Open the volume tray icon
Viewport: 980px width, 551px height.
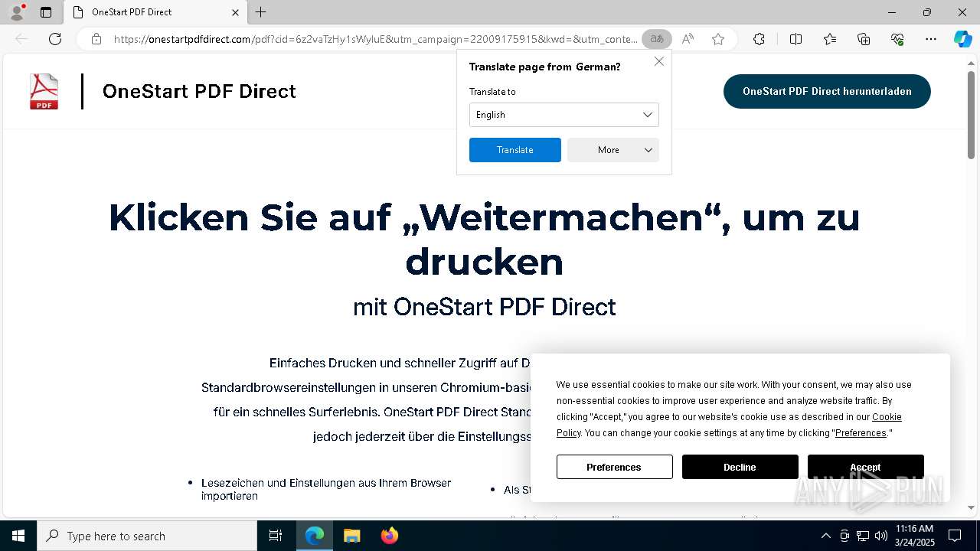click(x=881, y=536)
